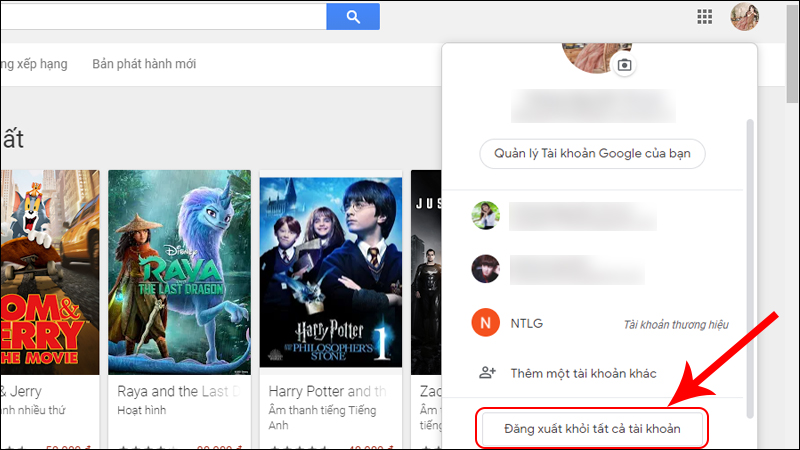Image resolution: width=800 pixels, height=450 pixels.
Task: Open Tom & Jerry movie poster
Action: point(49,272)
